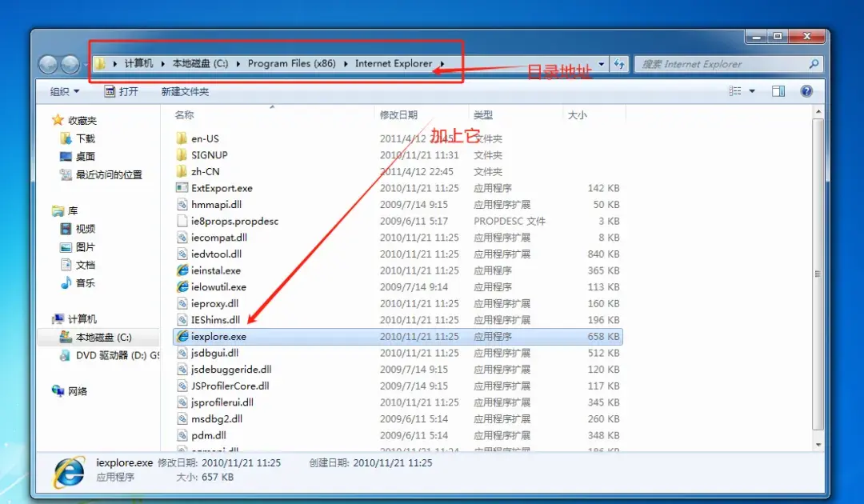Open the help question mark icon

pyautogui.click(x=806, y=92)
